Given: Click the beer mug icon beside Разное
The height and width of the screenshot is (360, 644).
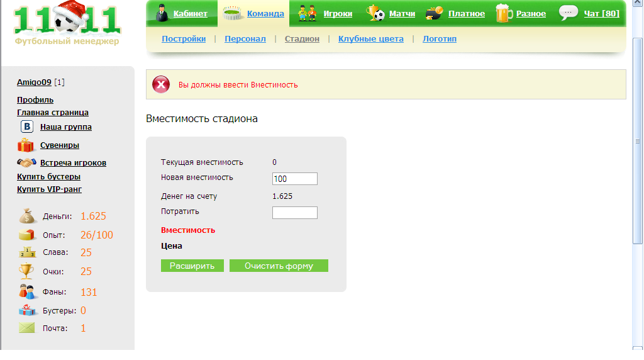Looking at the screenshot, I should click(504, 13).
